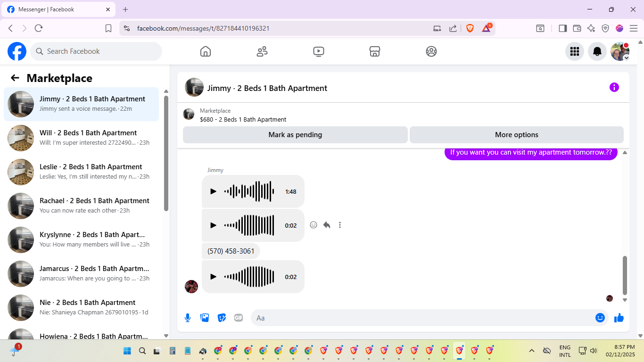This screenshot has height=362, width=644.
Task: Go back from Marketplace messages list
Action: pyautogui.click(x=15, y=78)
